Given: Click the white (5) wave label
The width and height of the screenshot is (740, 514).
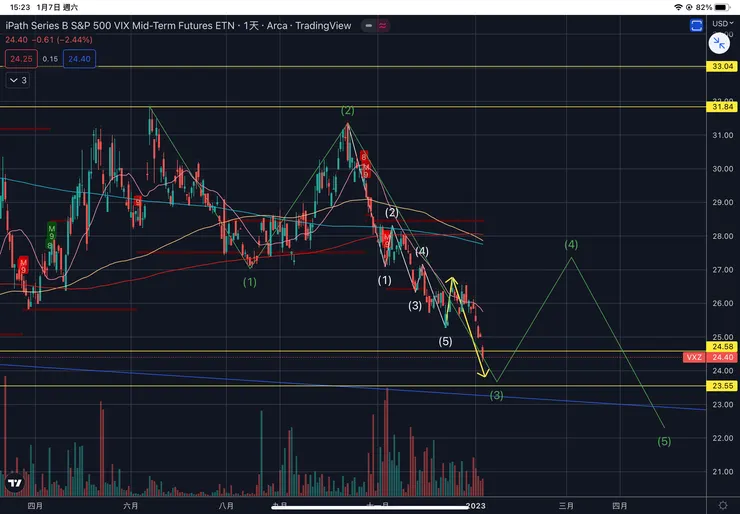Looking at the screenshot, I should [445, 341].
